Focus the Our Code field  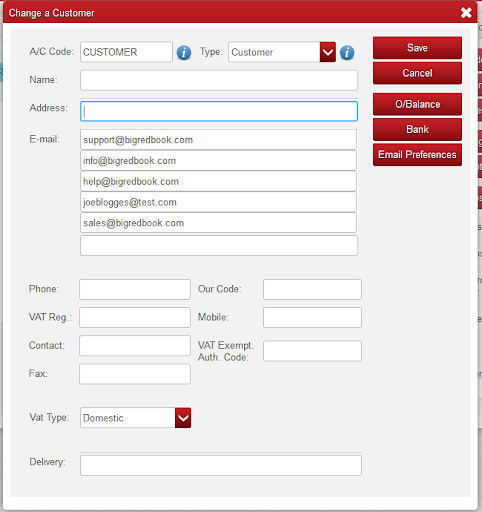pos(312,289)
